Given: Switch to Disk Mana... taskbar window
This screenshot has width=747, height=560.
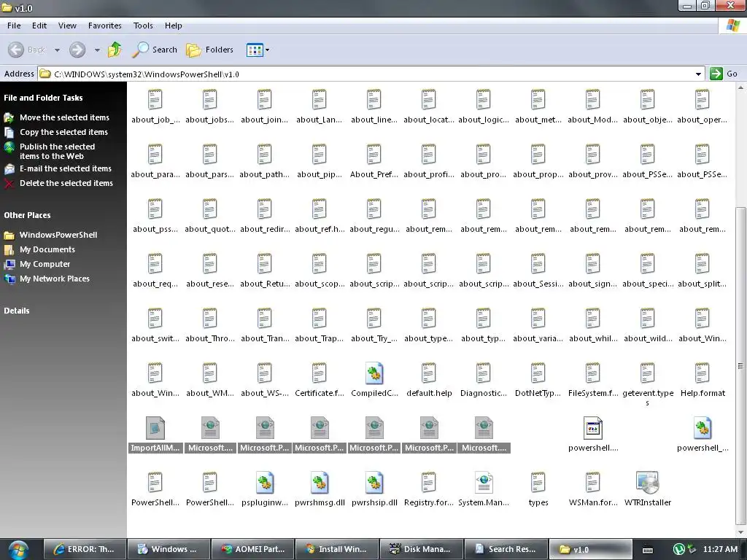Looking at the screenshot, I should [421, 549].
